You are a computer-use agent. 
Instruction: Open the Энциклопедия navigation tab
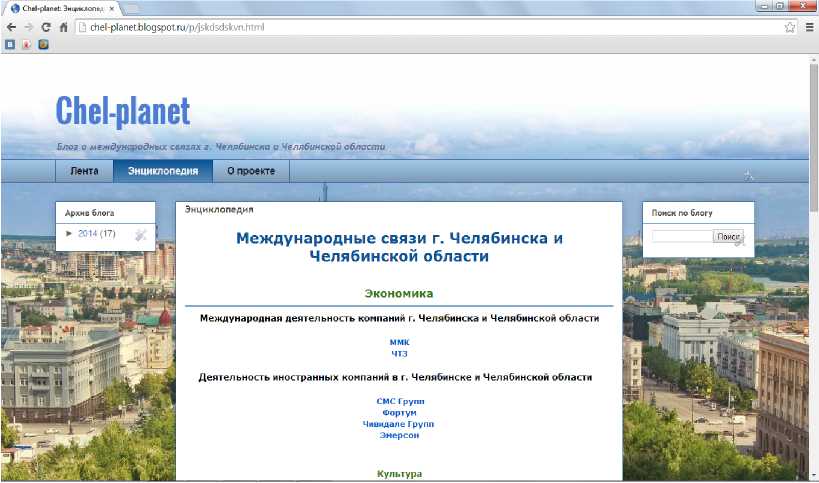tap(163, 171)
